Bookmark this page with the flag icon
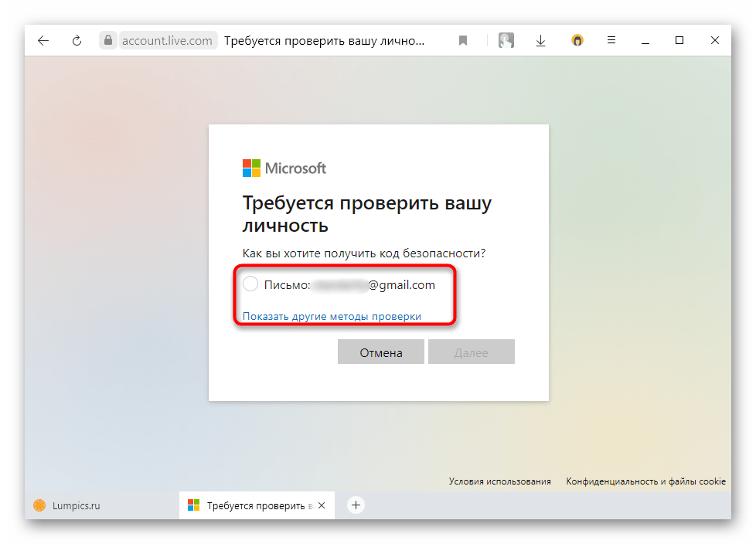 click(x=463, y=41)
